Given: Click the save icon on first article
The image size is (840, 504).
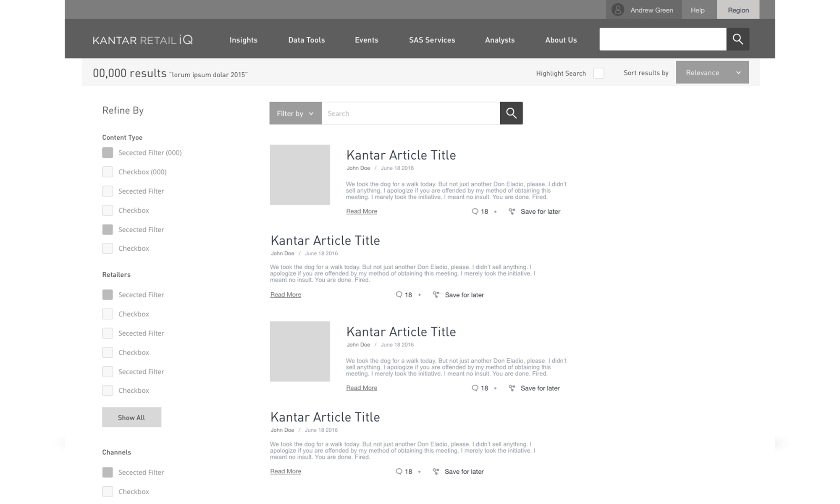Looking at the screenshot, I should [512, 211].
